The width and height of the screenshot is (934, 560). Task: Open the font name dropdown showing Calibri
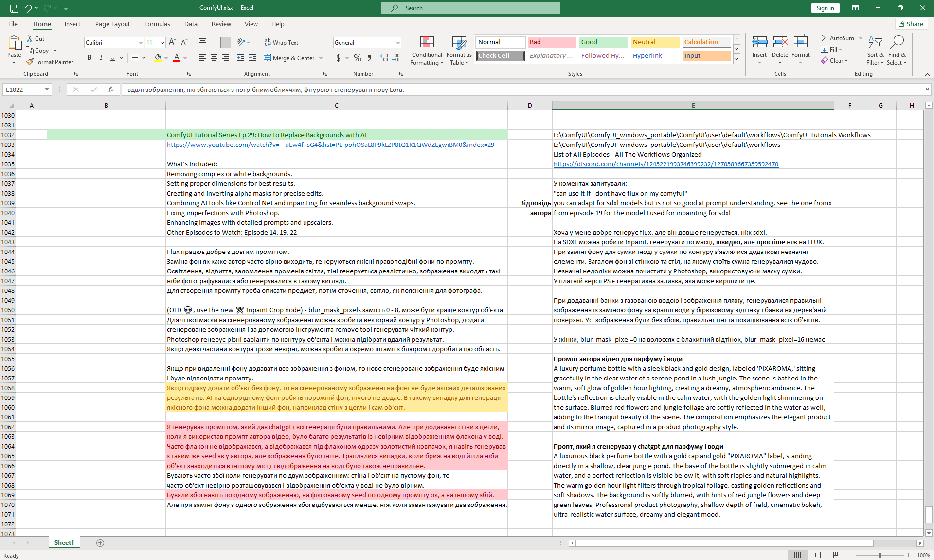[x=141, y=43]
